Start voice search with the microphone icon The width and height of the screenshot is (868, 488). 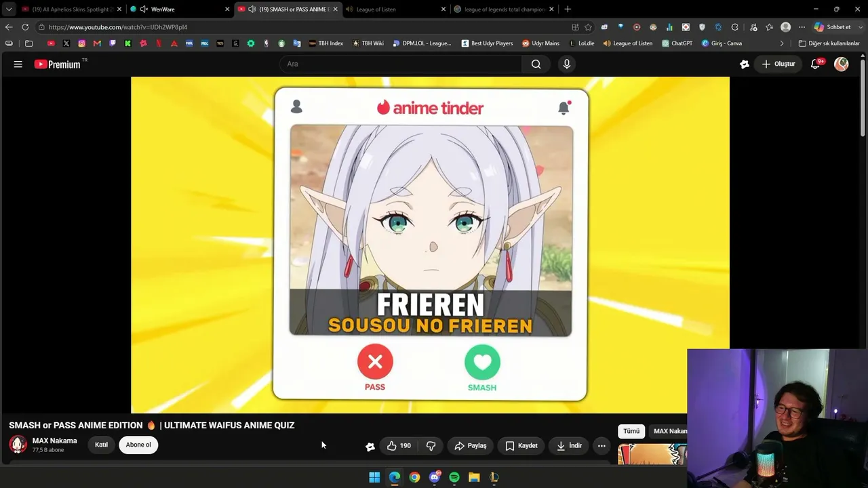(567, 64)
